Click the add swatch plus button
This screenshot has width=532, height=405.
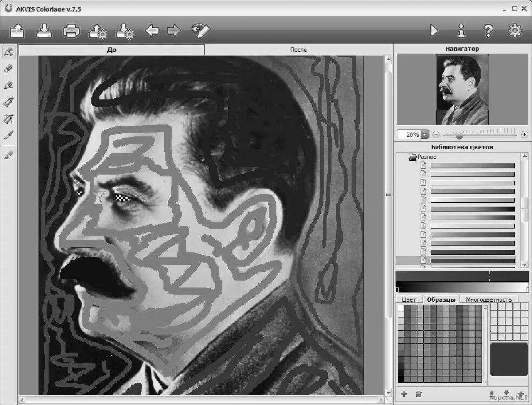pos(404,394)
